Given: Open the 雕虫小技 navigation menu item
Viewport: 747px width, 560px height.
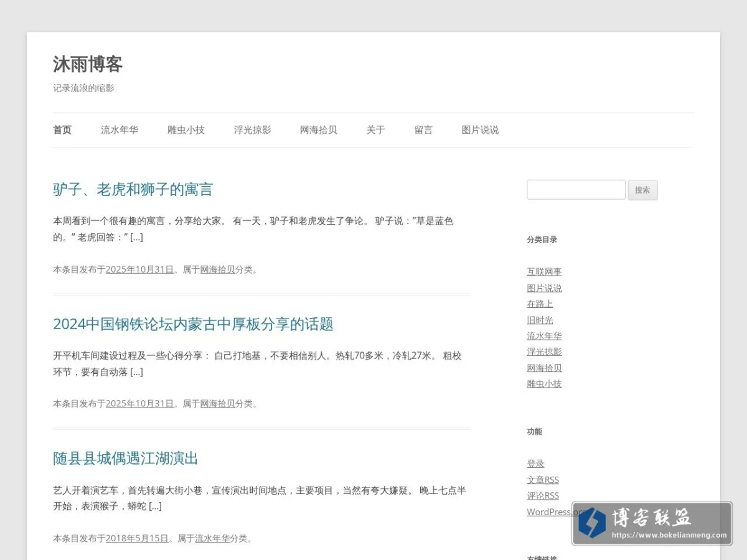Looking at the screenshot, I should pyautogui.click(x=186, y=130).
